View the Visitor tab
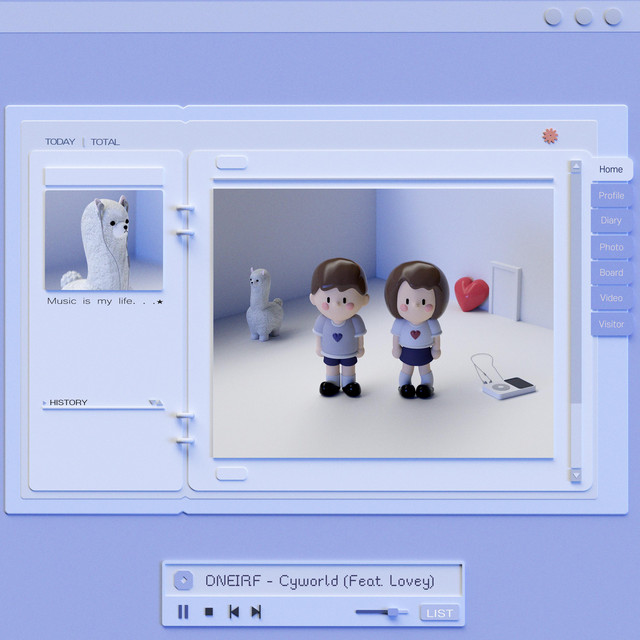 611,324
